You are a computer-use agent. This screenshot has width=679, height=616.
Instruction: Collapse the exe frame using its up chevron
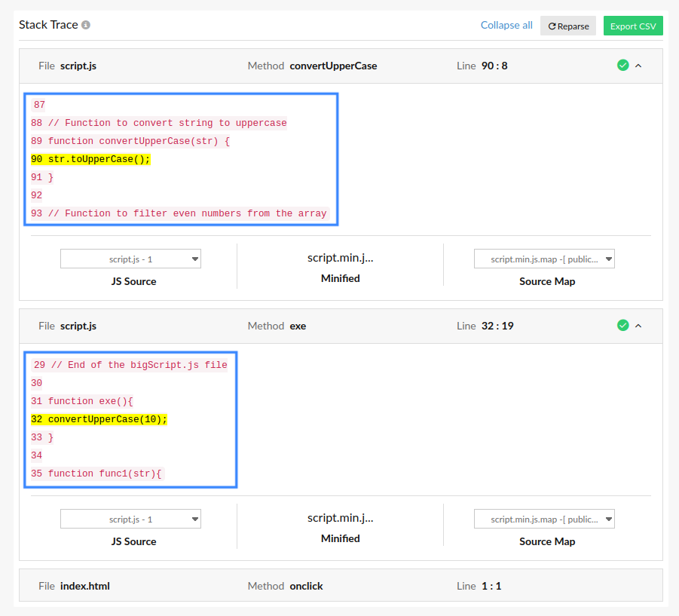639,325
